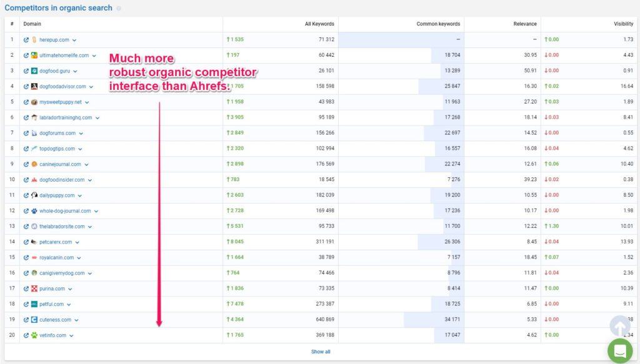The height and width of the screenshot is (364, 640).
Task: Expand the dogfood.guru dropdown chevron
Action: click(75, 71)
